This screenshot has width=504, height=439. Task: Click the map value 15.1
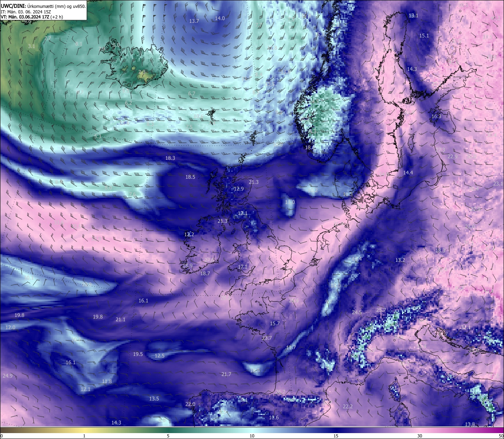[x=424, y=35]
